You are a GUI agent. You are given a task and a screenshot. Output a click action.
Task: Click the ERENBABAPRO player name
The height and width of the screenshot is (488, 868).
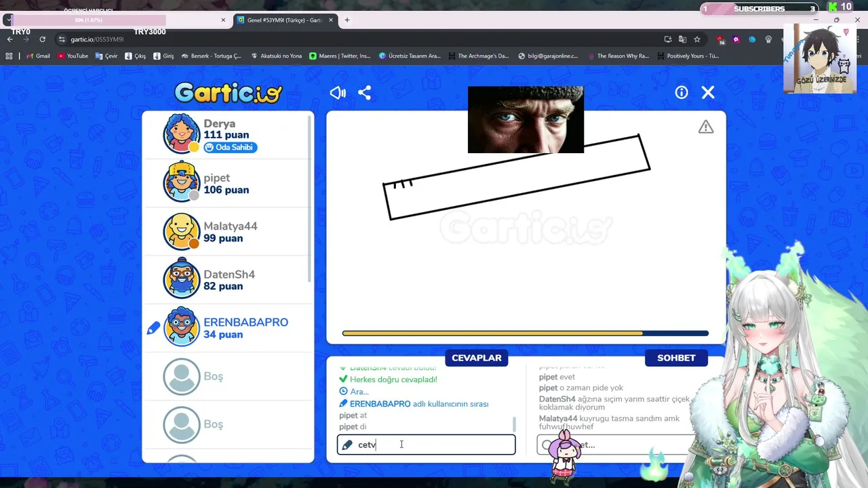click(245, 323)
